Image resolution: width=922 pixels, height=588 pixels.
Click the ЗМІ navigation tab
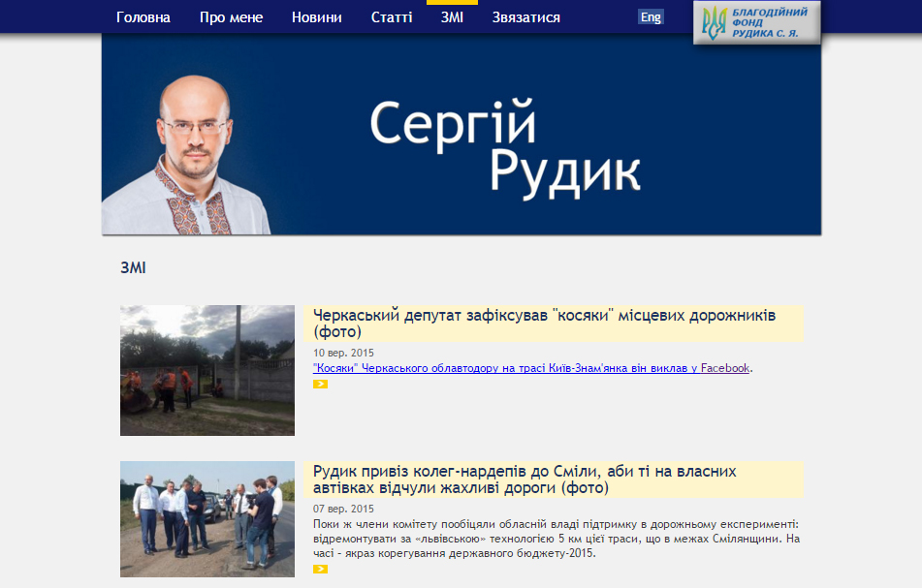451,17
